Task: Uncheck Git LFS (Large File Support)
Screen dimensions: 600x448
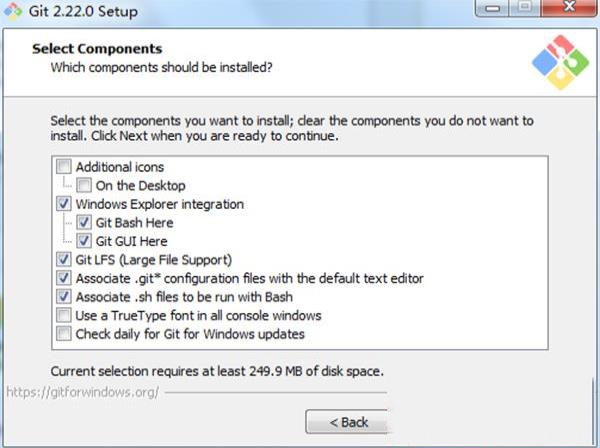Action: coord(65,260)
